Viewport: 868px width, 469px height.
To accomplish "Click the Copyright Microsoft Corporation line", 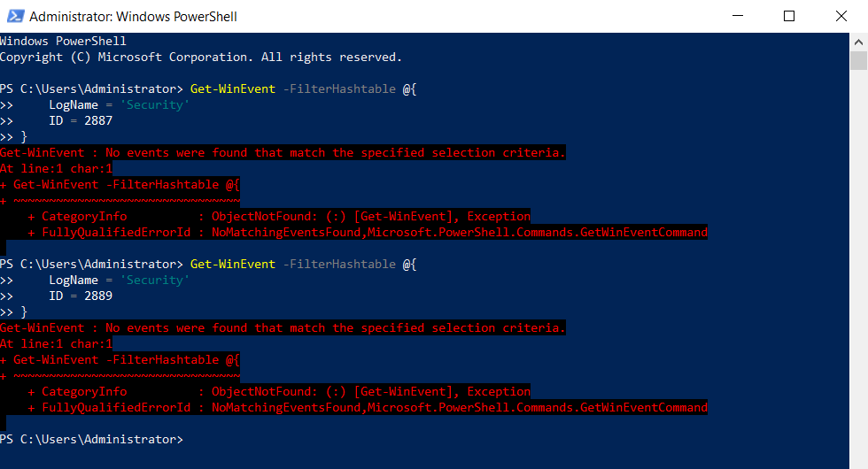I will click(200, 58).
